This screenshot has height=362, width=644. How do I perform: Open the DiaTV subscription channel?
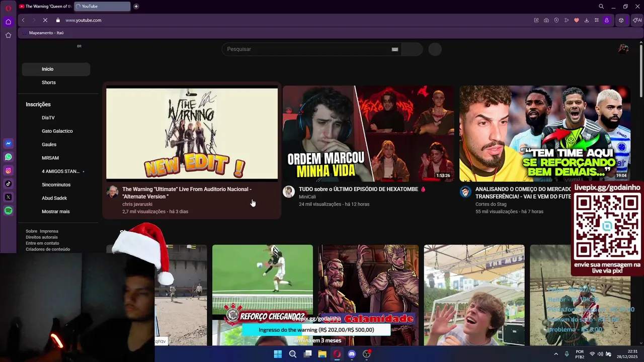(48, 118)
